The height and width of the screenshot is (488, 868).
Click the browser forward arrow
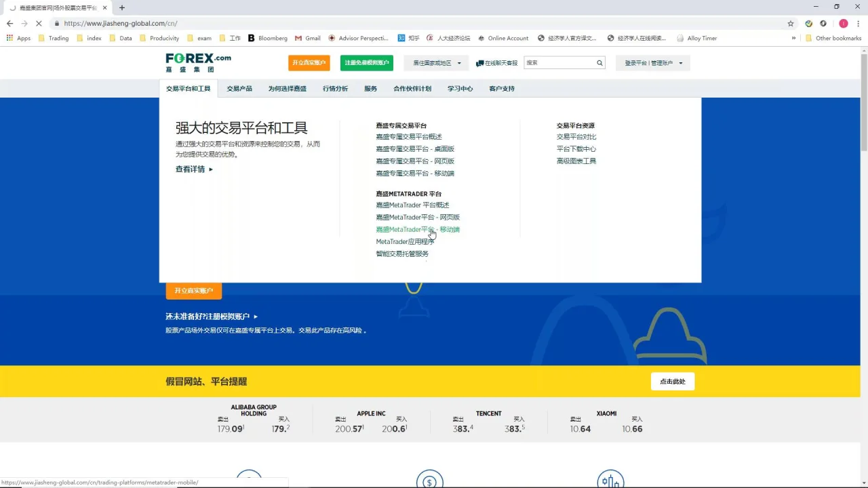click(24, 23)
